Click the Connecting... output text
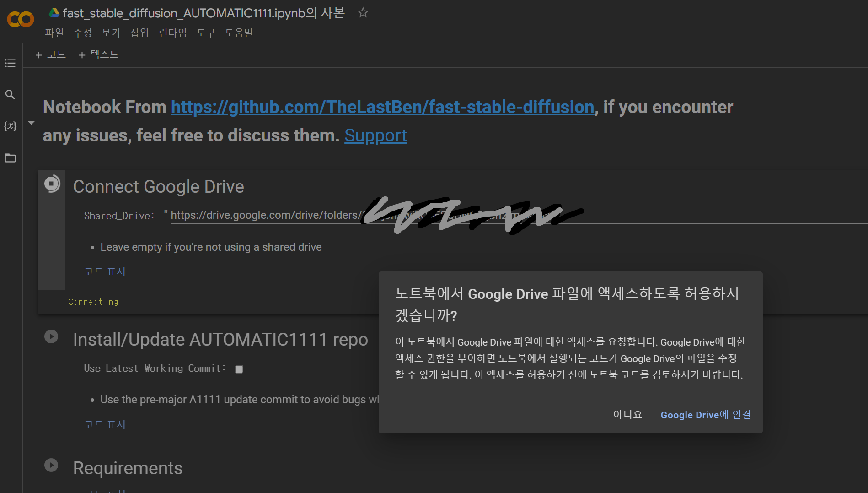This screenshot has width=868, height=493. point(100,302)
